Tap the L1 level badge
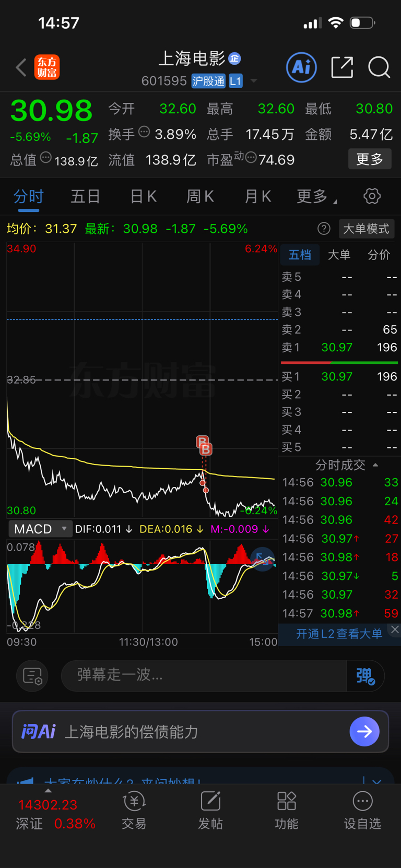Image resolution: width=401 pixels, height=868 pixels. pyautogui.click(x=235, y=81)
